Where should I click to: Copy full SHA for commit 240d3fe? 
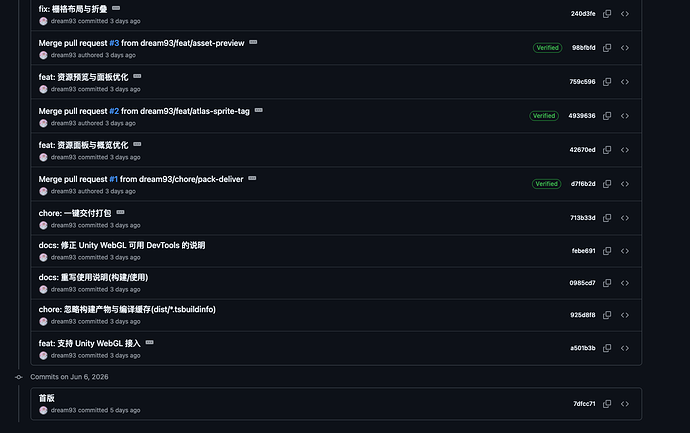[x=607, y=14]
